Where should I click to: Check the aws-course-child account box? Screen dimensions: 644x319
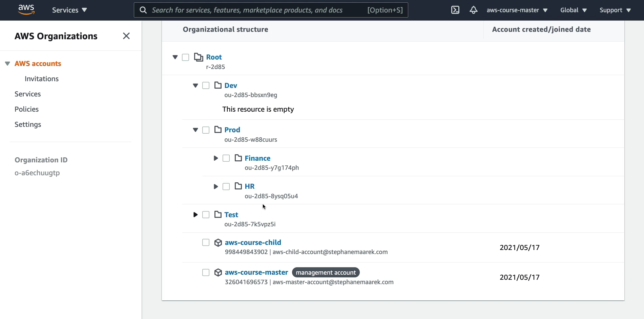pos(206,242)
